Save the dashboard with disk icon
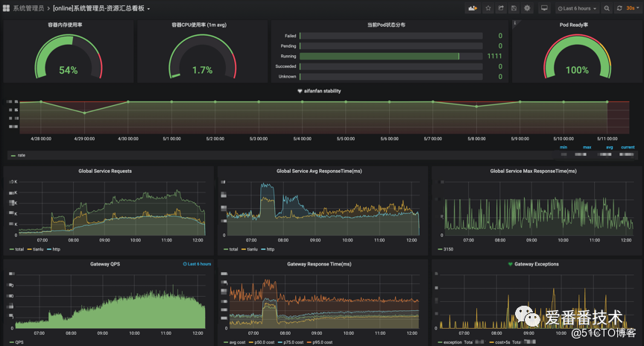The height and width of the screenshot is (346, 644). click(x=514, y=8)
